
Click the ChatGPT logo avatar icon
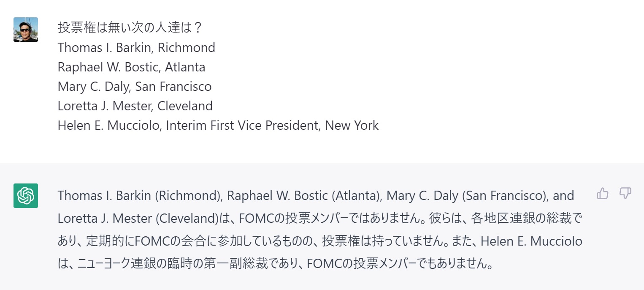(x=26, y=196)
